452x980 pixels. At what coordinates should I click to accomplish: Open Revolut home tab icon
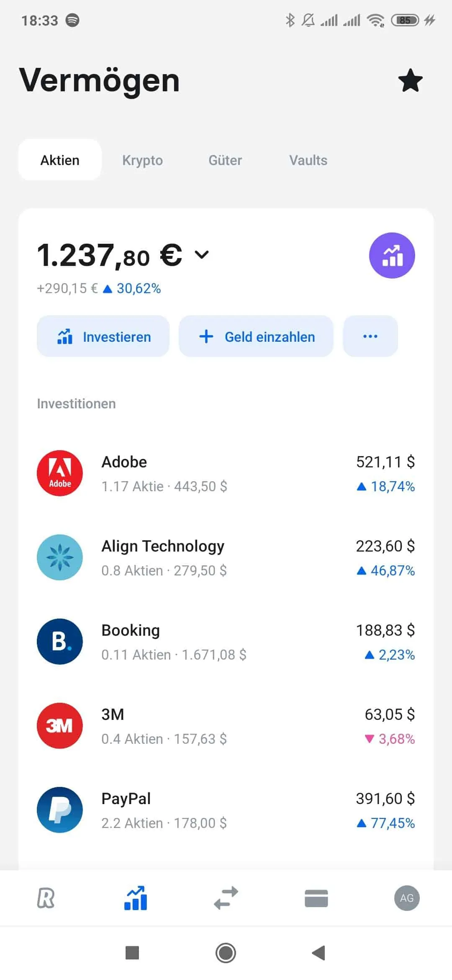coord(46,898)
